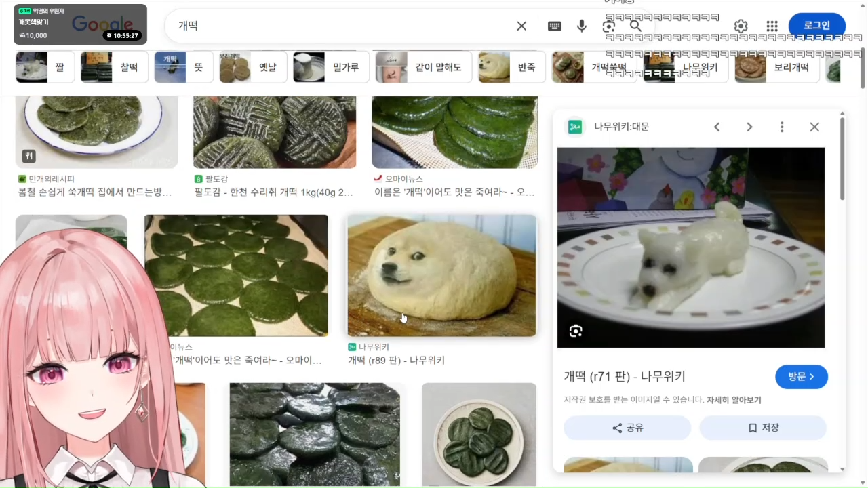The image size is (868, 488).
Task: Select the 찰떡 filter chip
Action: 115,67
